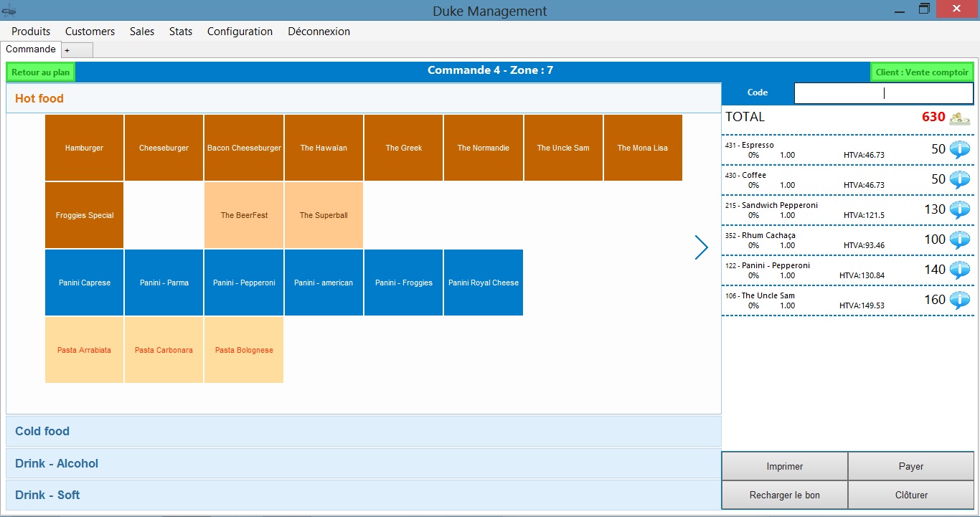This screenshot has width=980, height=517.
Task: Add Bacon Cheeseburger to the order
Action: pos(244,148)
